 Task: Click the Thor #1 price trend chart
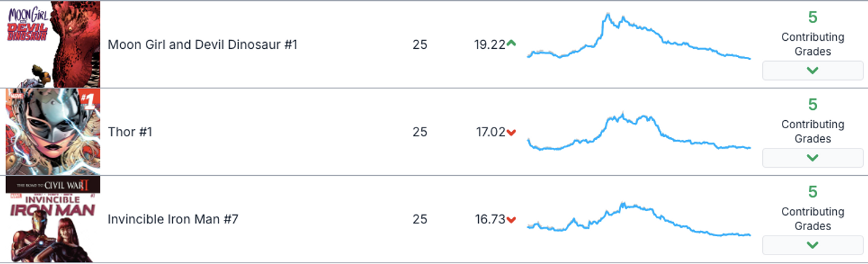[639, 132]
